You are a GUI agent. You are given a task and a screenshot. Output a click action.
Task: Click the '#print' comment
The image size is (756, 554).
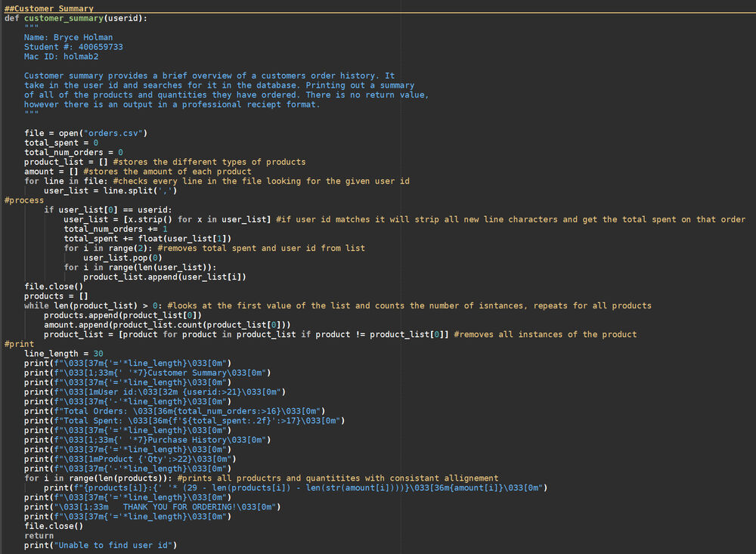coord(20,344)
